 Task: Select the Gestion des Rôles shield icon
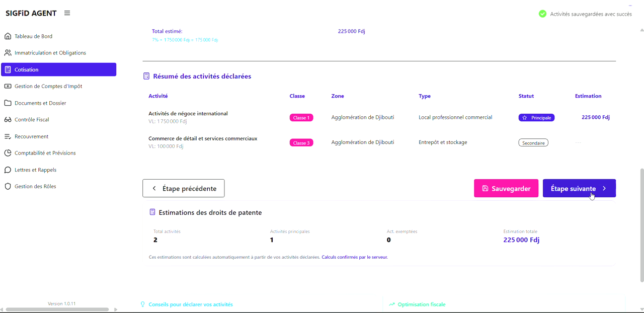tap(7, 186)
